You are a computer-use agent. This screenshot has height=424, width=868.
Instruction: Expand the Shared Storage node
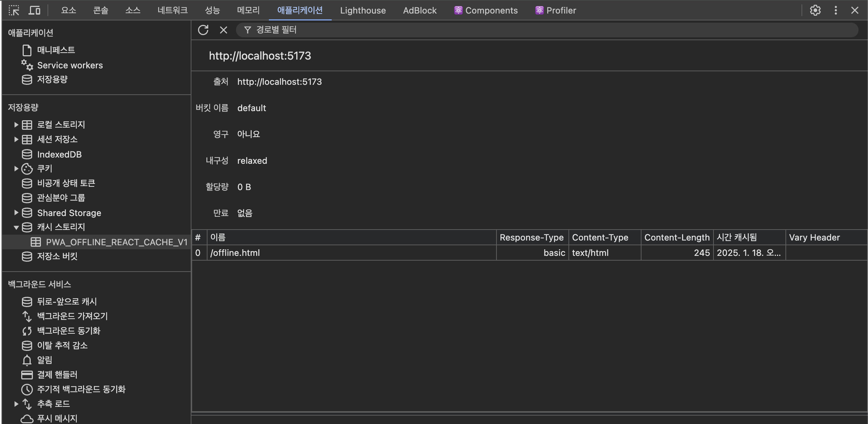coord(16,212)
